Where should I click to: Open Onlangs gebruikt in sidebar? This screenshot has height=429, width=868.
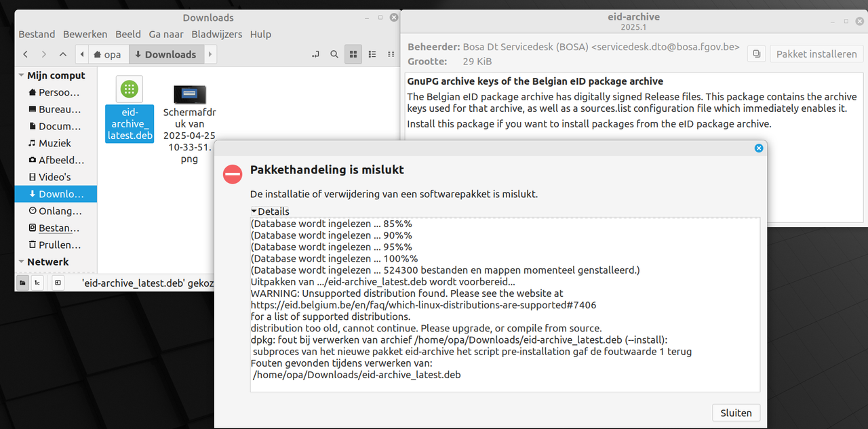56,211
